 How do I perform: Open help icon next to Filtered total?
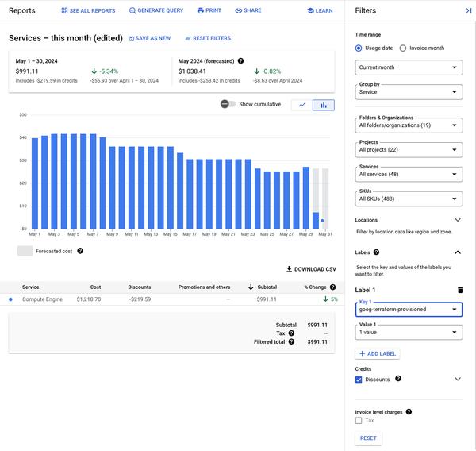click(291, 342)
